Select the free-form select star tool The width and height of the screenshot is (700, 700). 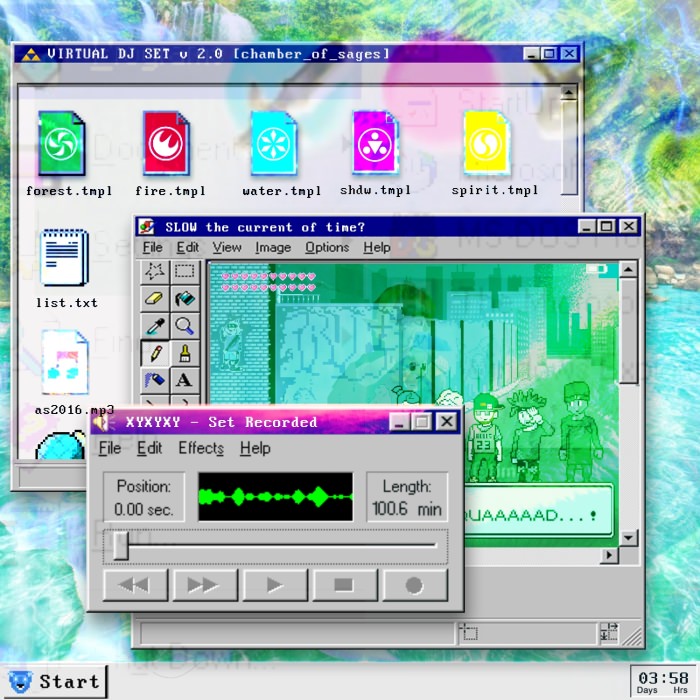154,271
